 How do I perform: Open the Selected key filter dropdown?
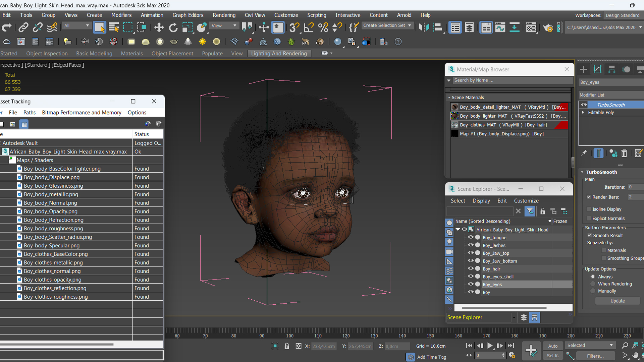pos(590,346)
